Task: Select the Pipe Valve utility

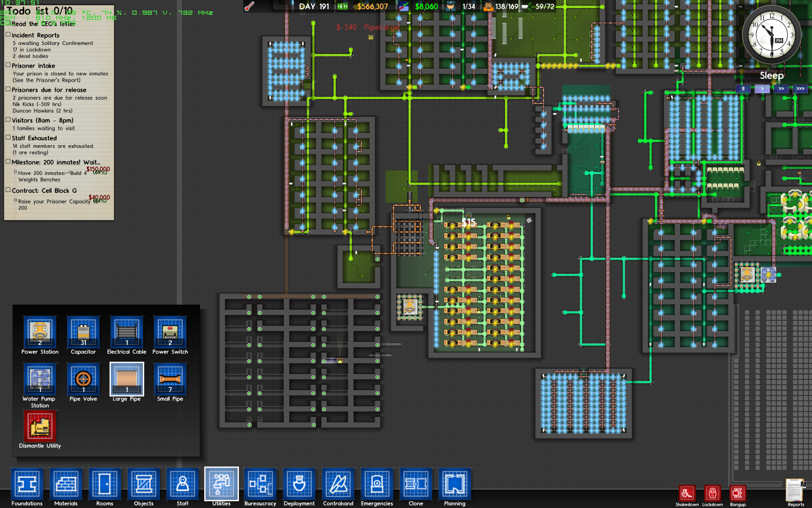Action: [83, 378]
